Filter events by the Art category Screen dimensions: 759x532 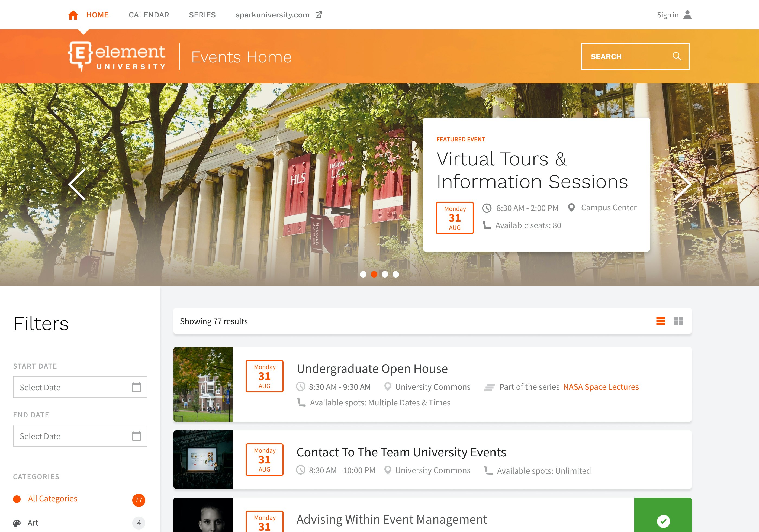coord(33,523)
